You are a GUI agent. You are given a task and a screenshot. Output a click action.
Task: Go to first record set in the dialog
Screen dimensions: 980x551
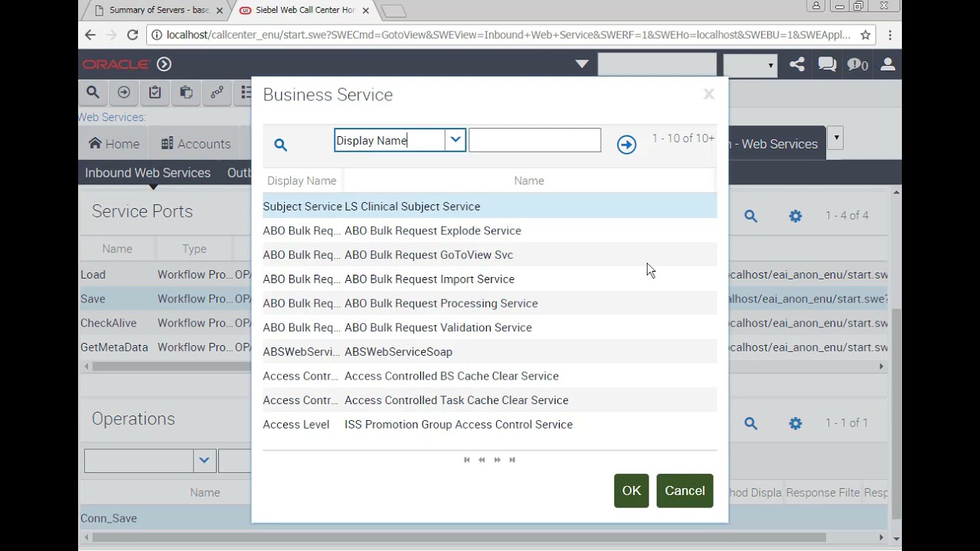467,460
